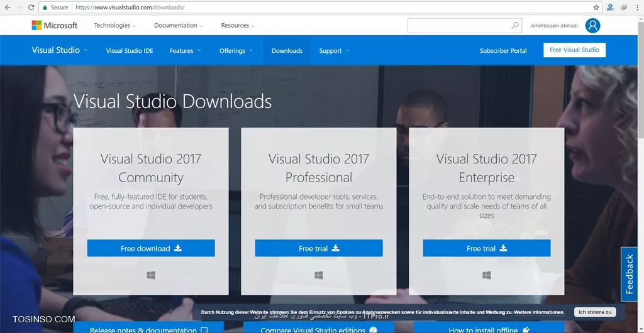This screenshot has height=333, width=644.
Task: Click Visual Studio 2017 Enterprise title
Action: click(487, 168)
